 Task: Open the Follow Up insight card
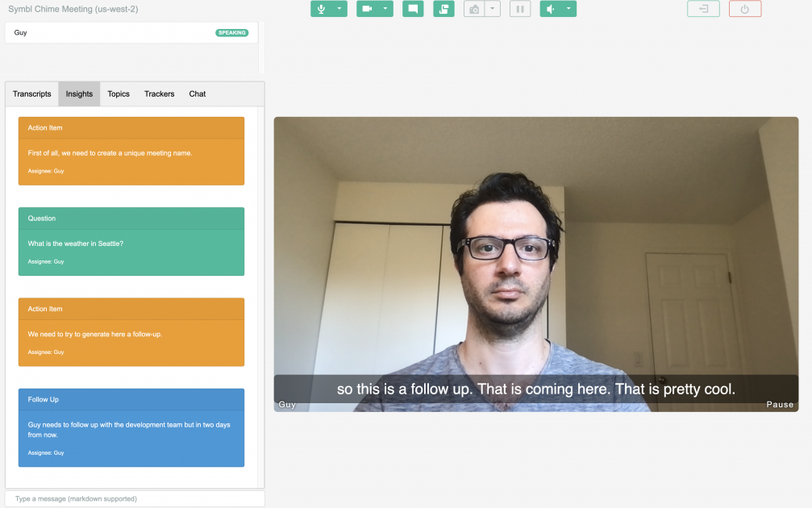pyautogui.click(x=131, y=426)
